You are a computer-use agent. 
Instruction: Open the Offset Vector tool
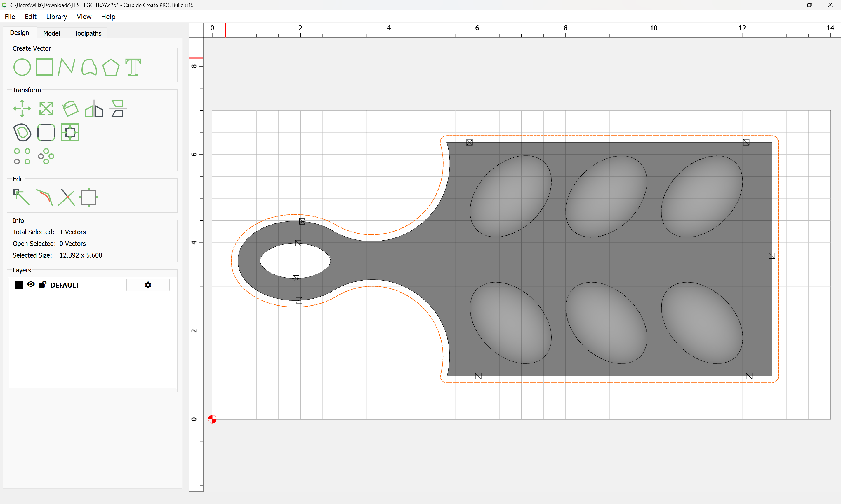coord(22,132)
